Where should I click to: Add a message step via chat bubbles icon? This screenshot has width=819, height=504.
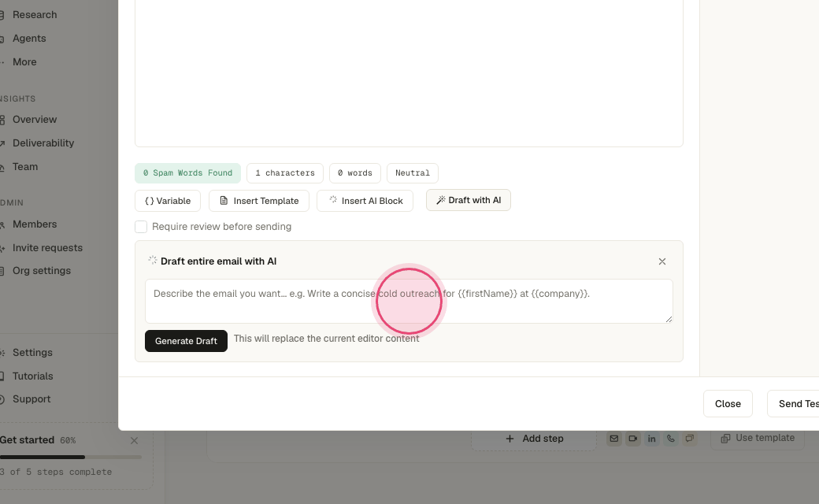[x=690, y=439]
